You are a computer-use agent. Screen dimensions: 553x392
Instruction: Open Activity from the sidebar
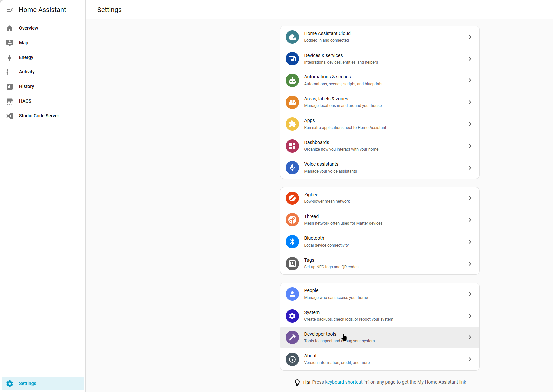[x=43, y=72]
